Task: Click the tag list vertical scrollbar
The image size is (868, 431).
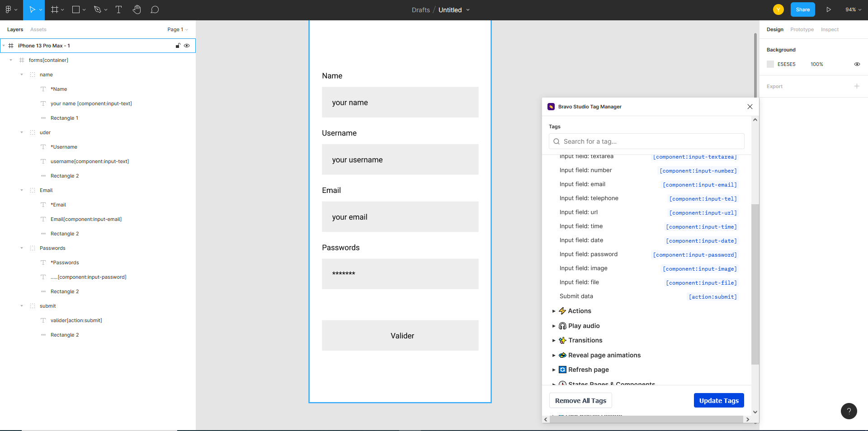Action: [x=755, y=284]
